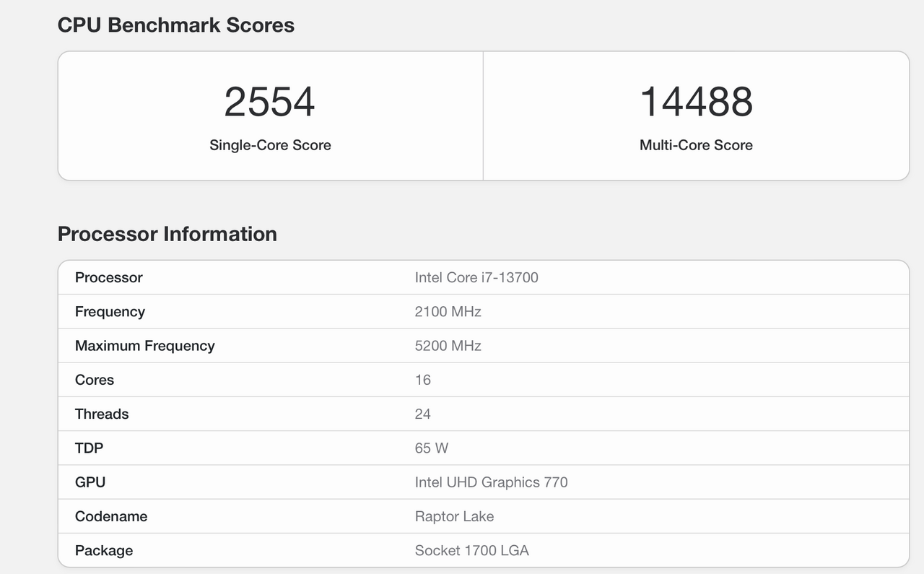Select the 65 W TDP value
Screen dimensions: 924x574
[432, 448]
